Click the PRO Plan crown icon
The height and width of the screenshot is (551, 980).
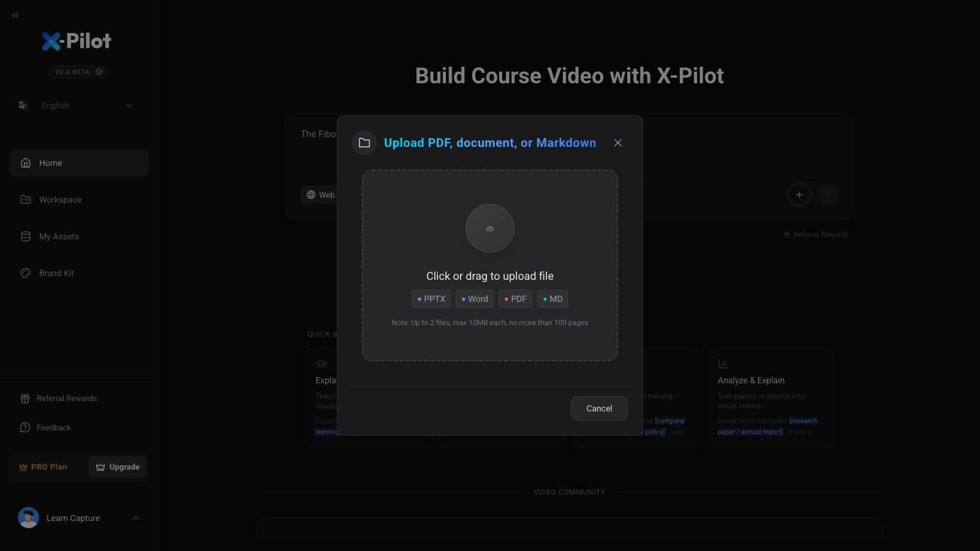(x=23, y=467)
